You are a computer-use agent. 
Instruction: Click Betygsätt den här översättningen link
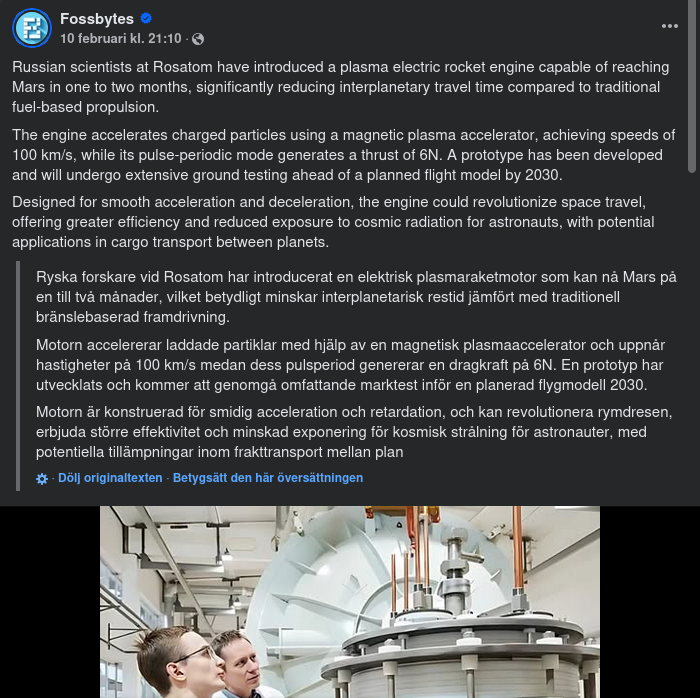[268, 478]
